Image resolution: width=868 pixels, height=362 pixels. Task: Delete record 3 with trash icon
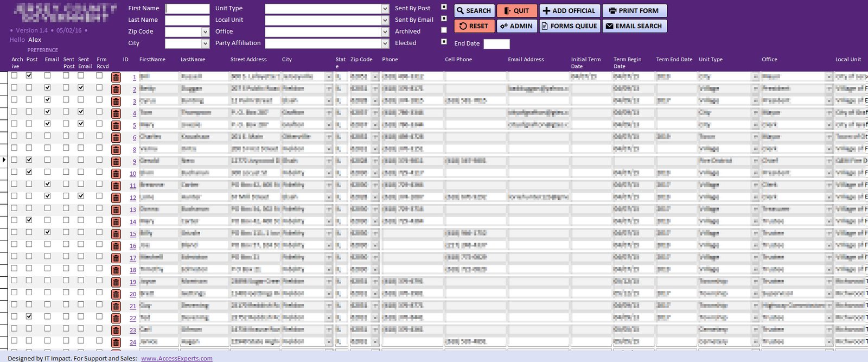tap(116, 101)
